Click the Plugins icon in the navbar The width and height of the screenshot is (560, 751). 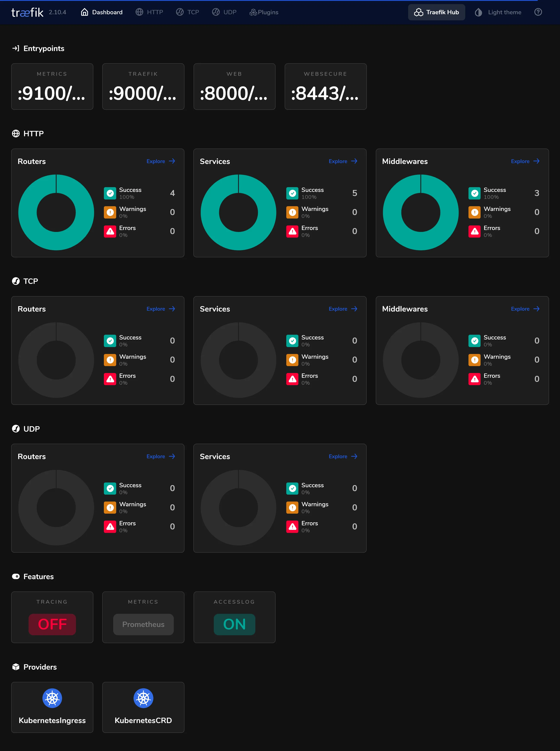[x=253, y=12]
